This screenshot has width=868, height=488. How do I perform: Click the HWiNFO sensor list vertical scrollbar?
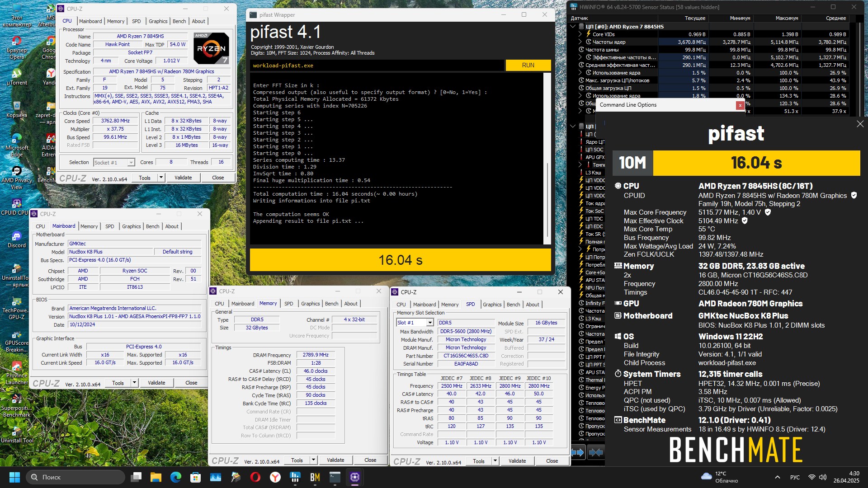[860, 68]
